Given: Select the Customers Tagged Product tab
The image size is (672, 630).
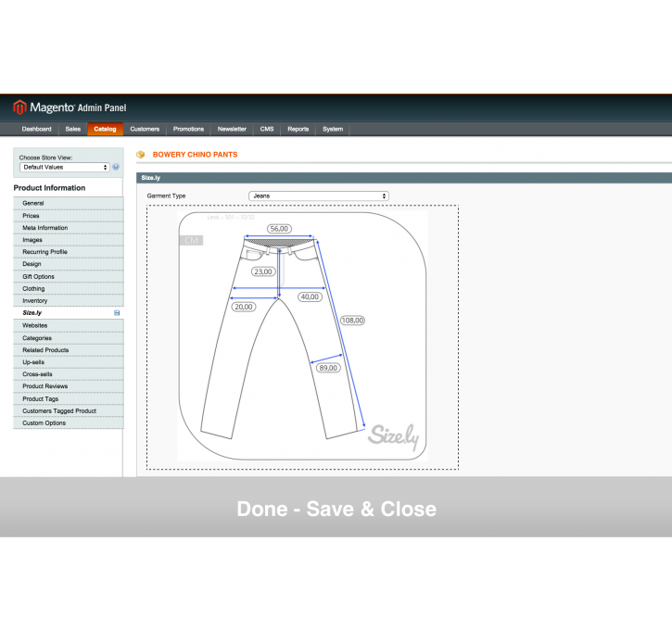Looking at the screenshot, I should [x=69, y=411].
